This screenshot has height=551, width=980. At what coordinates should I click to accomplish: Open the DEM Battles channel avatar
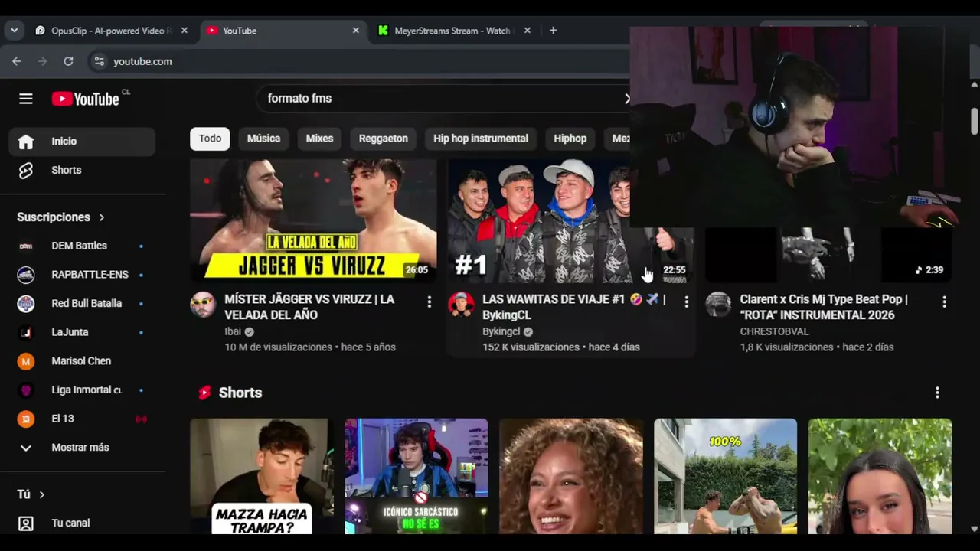tap(26, 246)
